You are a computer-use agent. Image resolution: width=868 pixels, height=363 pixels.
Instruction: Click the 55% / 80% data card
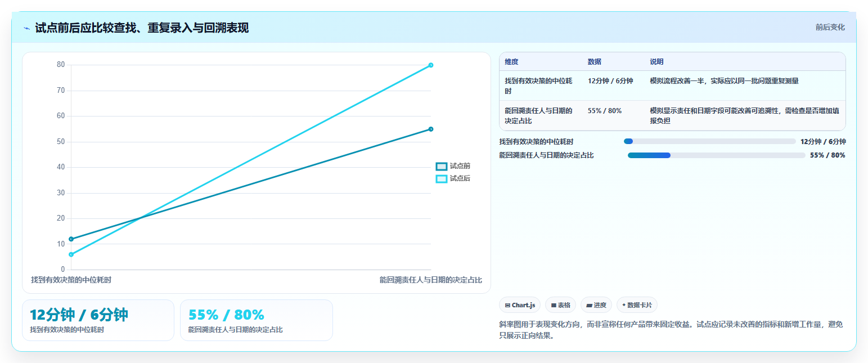(257, 320)
